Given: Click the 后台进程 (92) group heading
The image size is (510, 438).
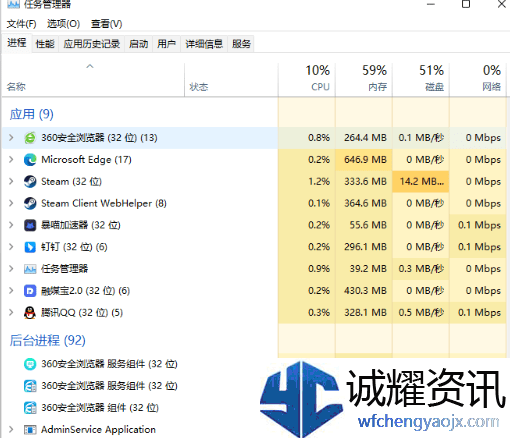Looking at the screenshot, I should 48,340.
